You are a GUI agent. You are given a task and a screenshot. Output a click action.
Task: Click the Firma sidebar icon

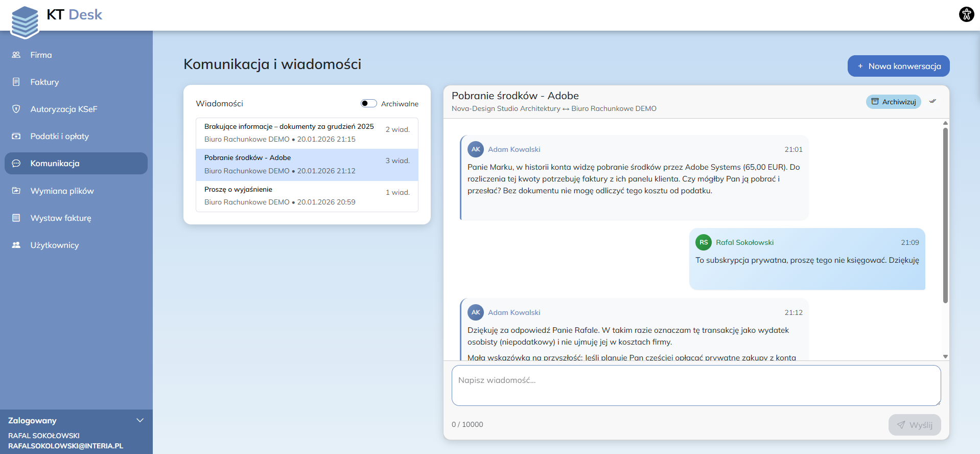16,55
